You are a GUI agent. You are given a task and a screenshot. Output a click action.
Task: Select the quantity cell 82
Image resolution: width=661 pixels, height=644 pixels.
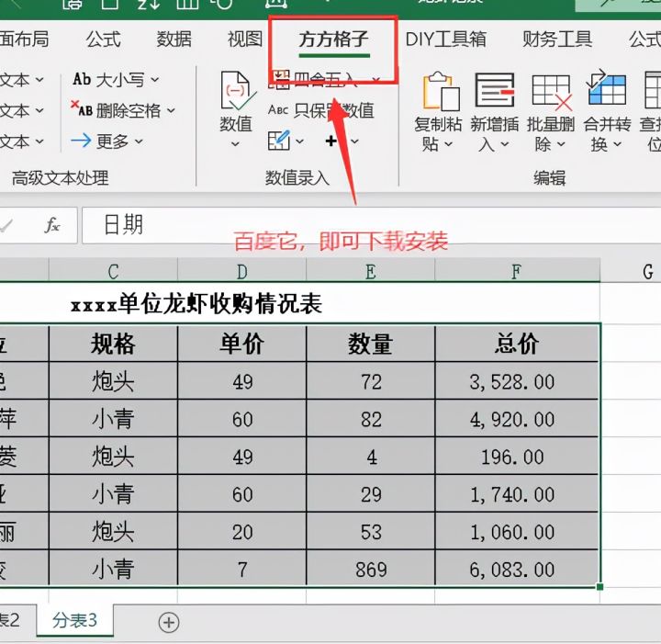point(371,418)
